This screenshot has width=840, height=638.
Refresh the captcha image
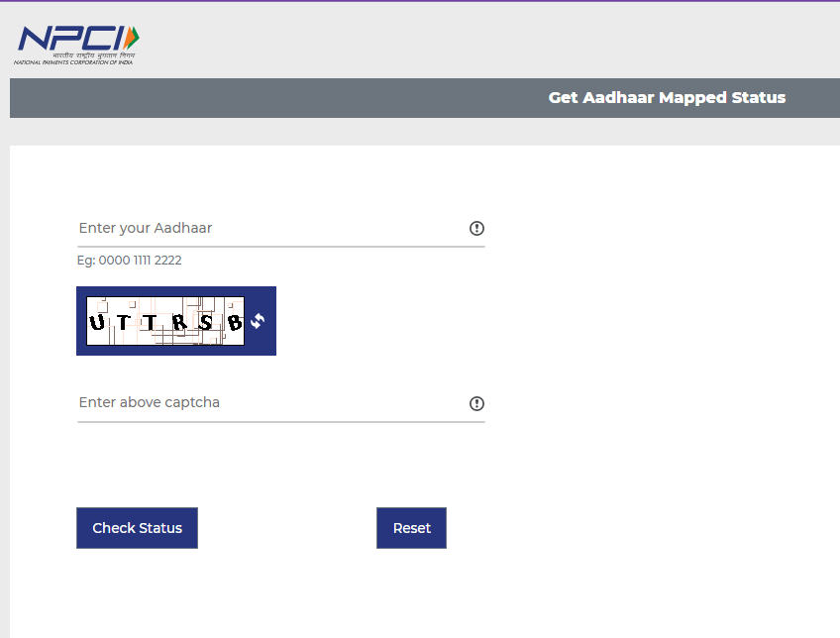coord(259,321)
